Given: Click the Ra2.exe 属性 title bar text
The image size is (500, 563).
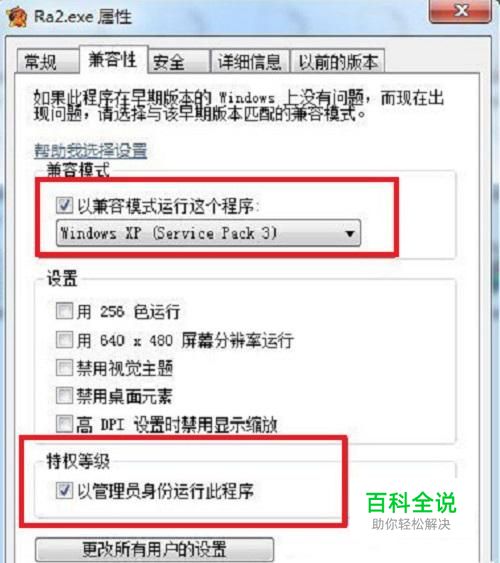Looking at the screenshot, I should tap(83, 17).
